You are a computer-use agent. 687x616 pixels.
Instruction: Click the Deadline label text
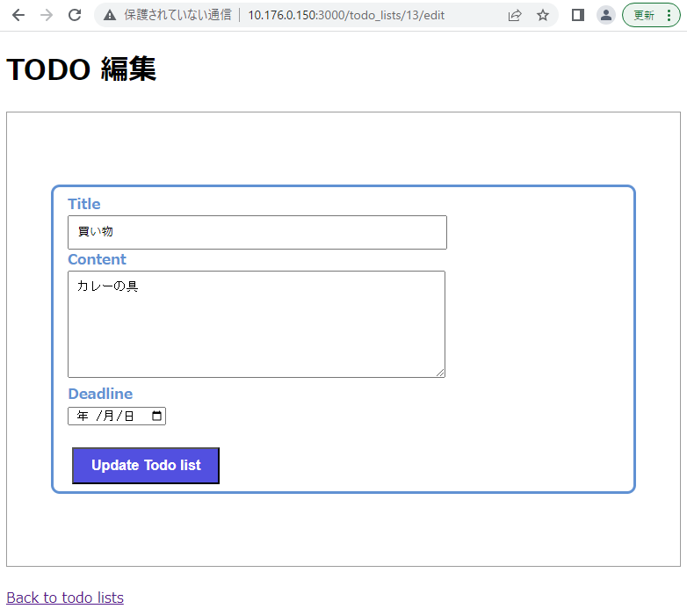(100, 394)
